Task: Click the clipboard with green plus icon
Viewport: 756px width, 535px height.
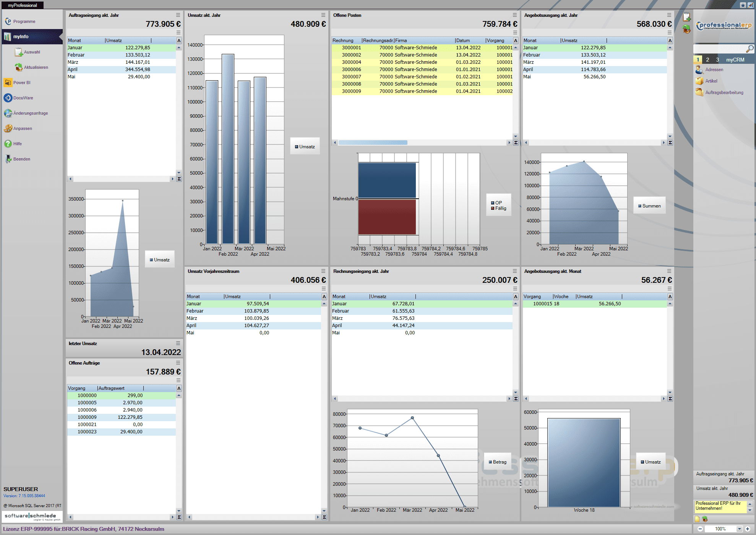Action: click(x=687, y=17)
